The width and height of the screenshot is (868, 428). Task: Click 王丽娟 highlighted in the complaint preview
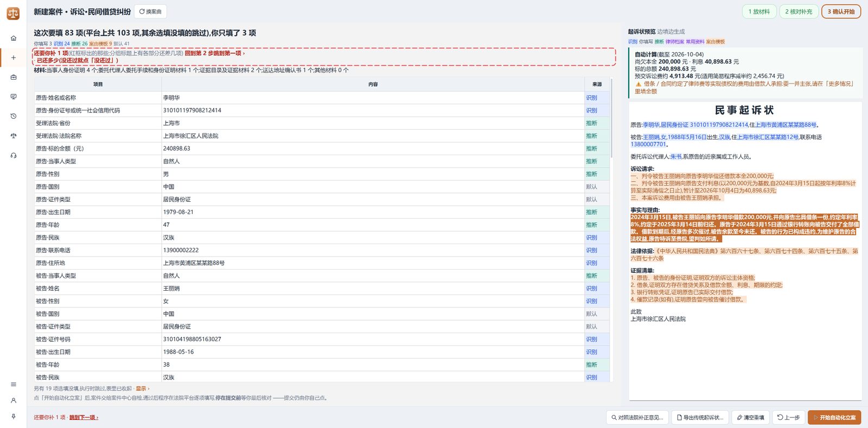[651, 137]
